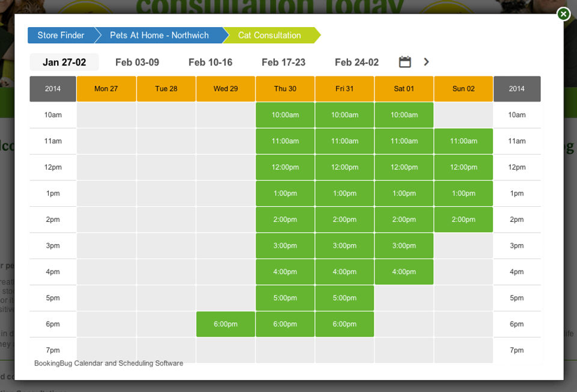Book Friday 31 at 5:00pm slot

click(345, 298)
